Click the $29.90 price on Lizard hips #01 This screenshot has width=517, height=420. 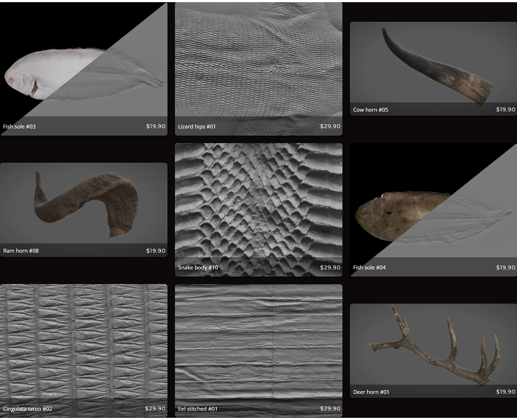(330, 127)
